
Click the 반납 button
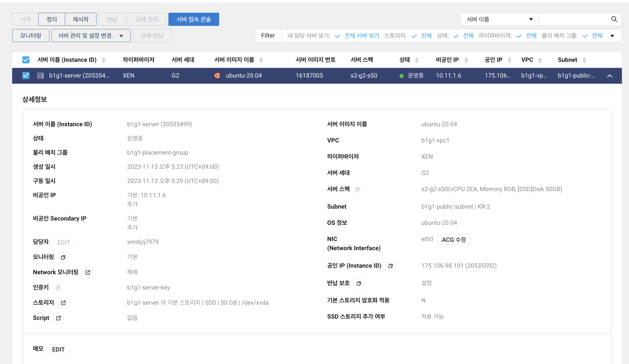pos(112,19)
